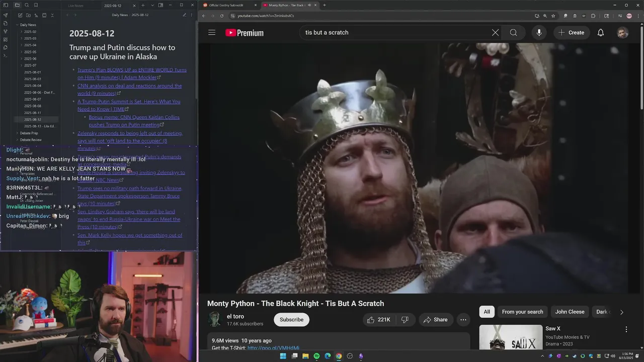
Task: Show next filter chips arrow
Action: point(621,312)
